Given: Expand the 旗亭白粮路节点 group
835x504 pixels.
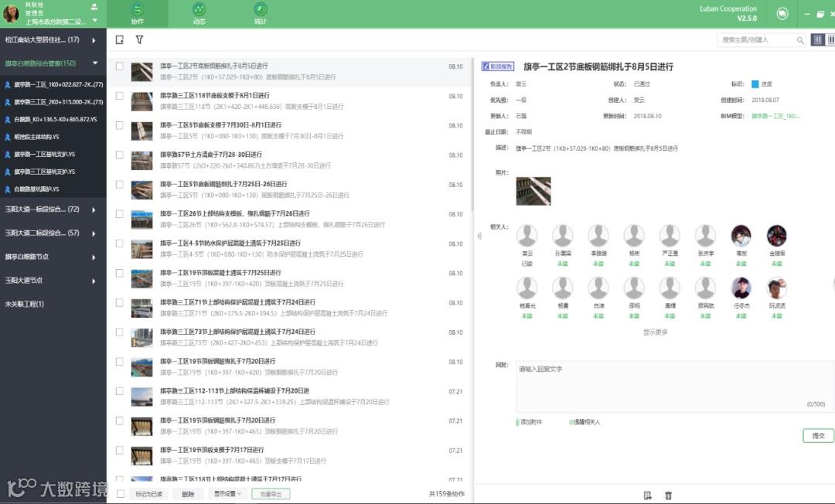Looking at the screenshot, I should [x=94, y=257].
